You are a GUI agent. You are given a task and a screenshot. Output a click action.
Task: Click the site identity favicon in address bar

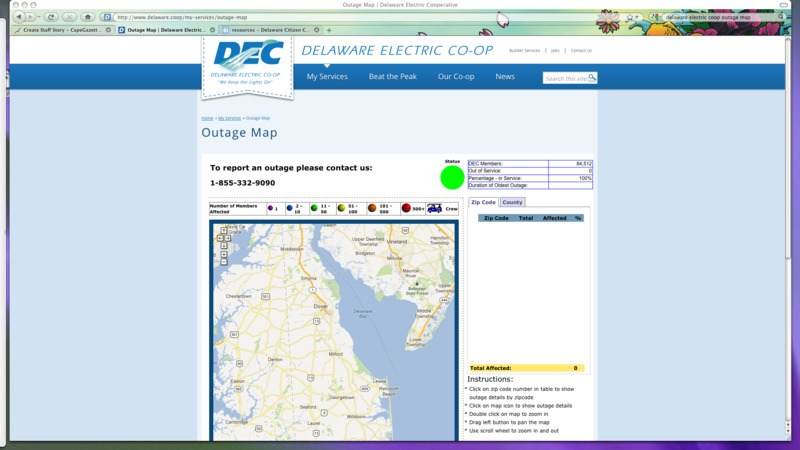[x=107, y=17]
